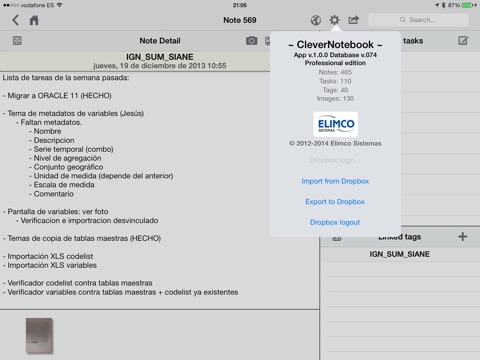Tap line 'Escala de medida'
This screenshot has width=480, height=360.
(62, 185)
